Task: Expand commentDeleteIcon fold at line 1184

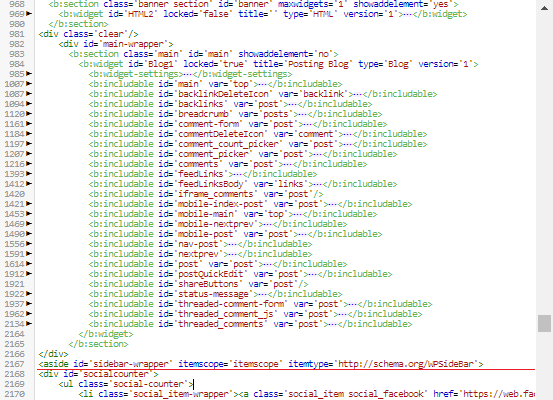Action: [x=29, y=134]
